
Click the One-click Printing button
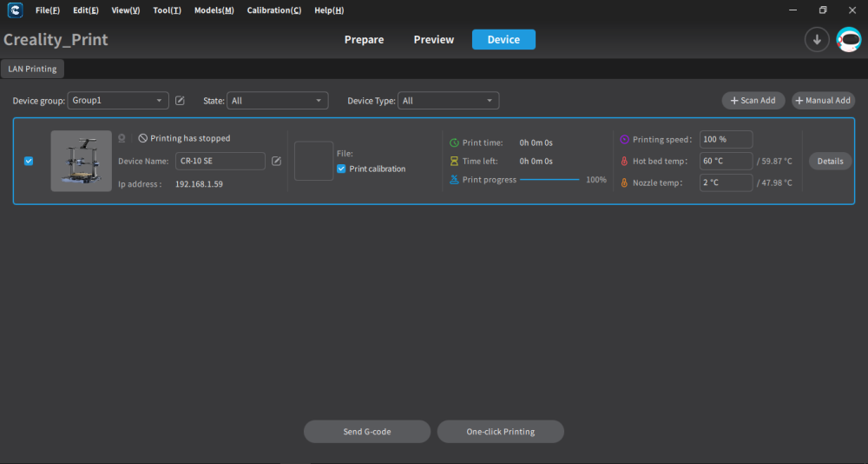[x=501, y=432]
